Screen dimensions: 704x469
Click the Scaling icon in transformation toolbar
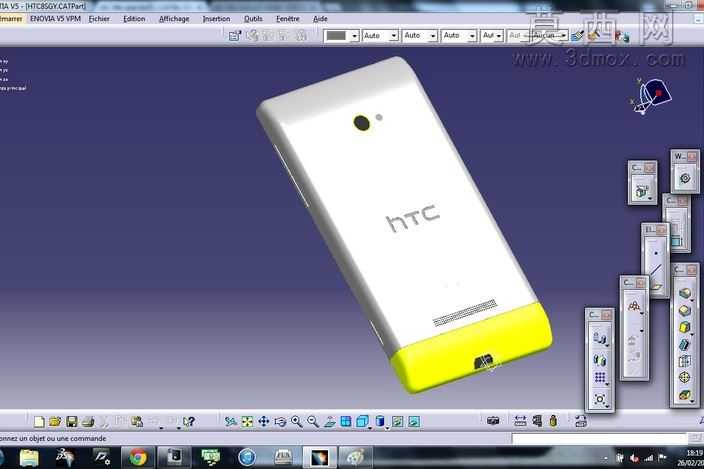click(x=600, y=399)
